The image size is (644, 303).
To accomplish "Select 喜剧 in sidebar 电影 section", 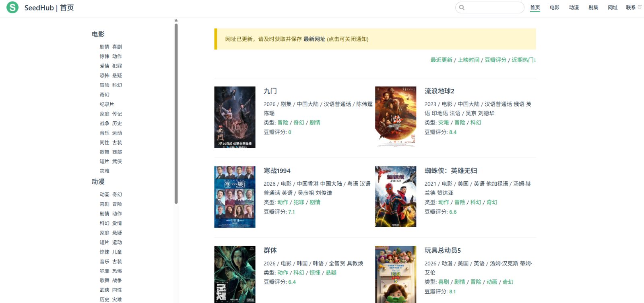I will click(117, 47).
